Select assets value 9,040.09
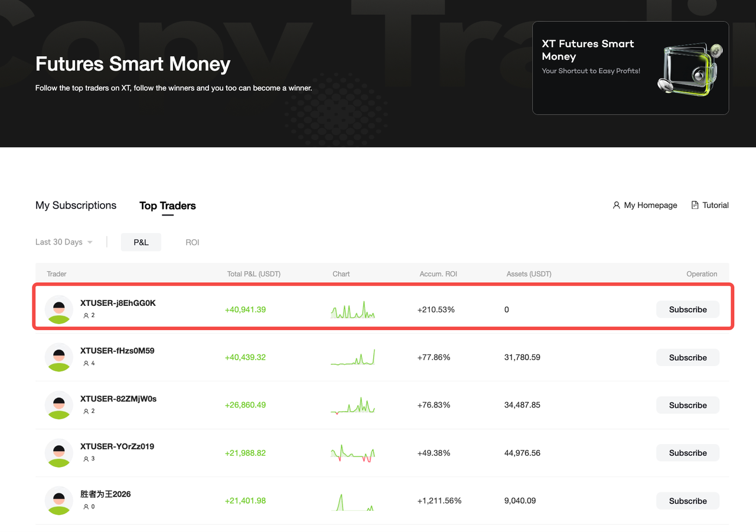The width and height of the screenshot is (756, 532). (520, 501)
